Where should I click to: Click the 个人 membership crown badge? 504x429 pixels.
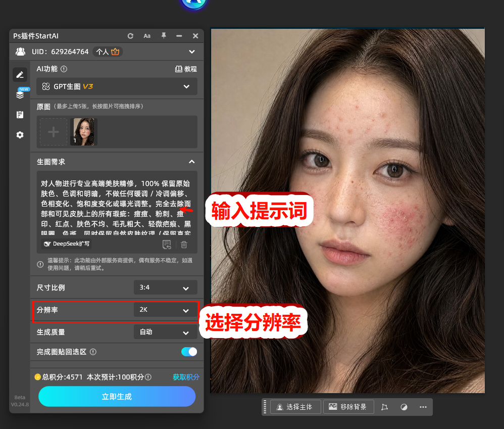108,52
